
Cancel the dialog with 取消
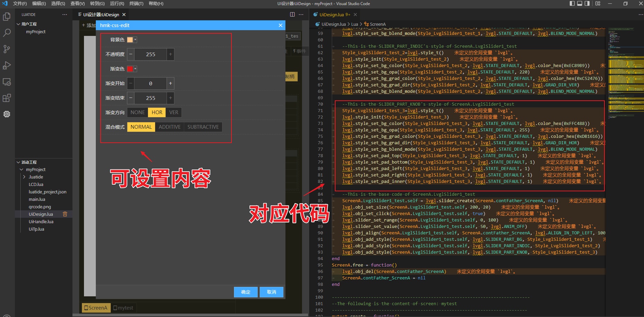coord(271,292)
